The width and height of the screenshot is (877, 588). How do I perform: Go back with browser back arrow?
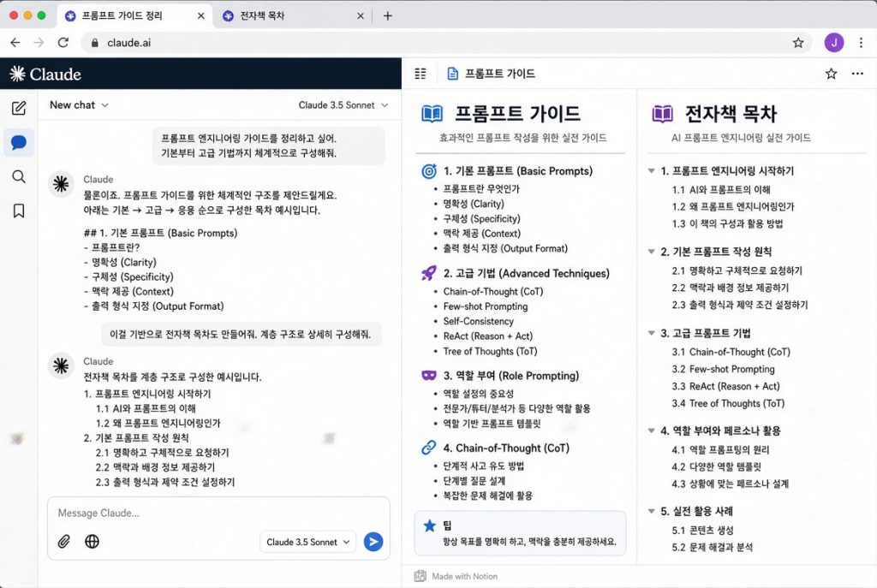tap(15, 43)
